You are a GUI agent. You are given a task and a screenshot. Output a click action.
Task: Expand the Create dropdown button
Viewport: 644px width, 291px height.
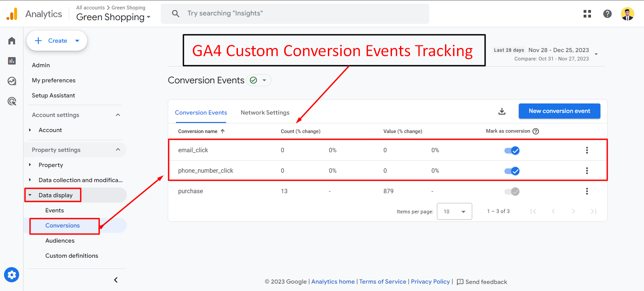77,41
